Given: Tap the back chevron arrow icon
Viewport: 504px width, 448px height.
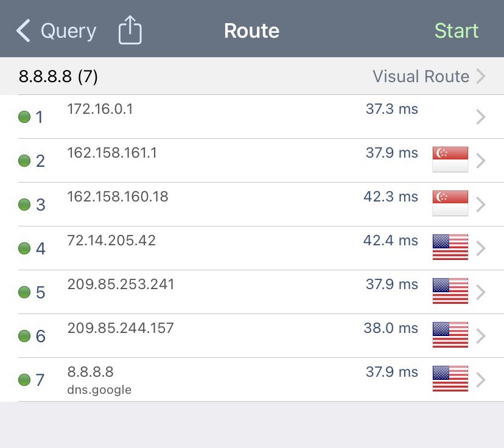Looking at the screenshot, I should pyautogui.click(x=23, y=30).
